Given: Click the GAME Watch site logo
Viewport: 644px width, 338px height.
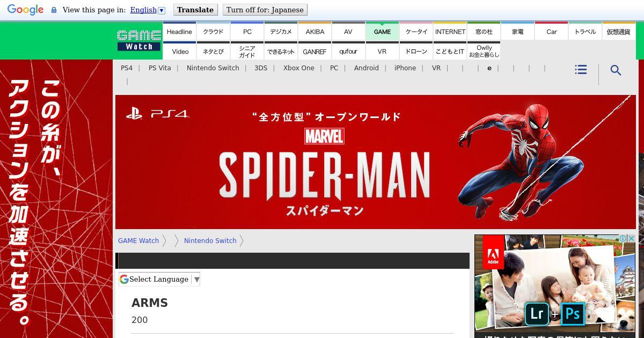Looking at the screenshot, I should tap(139, 41).
